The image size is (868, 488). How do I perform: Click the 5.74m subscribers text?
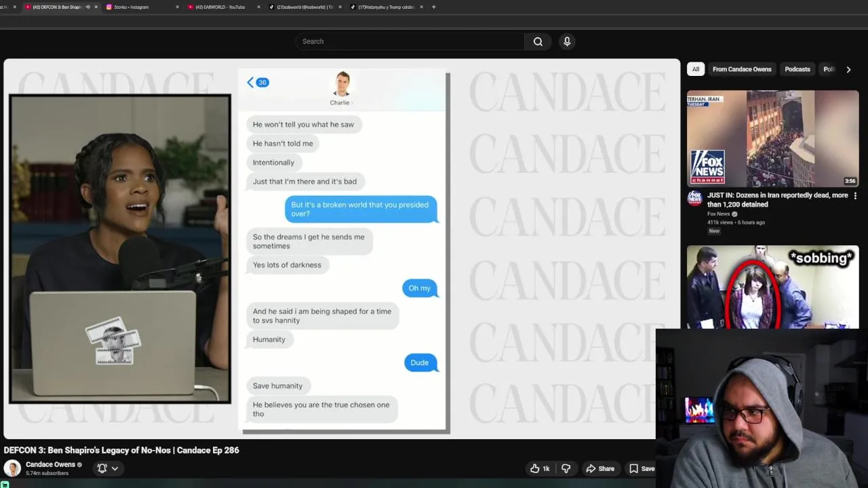(x=47, y=473)
